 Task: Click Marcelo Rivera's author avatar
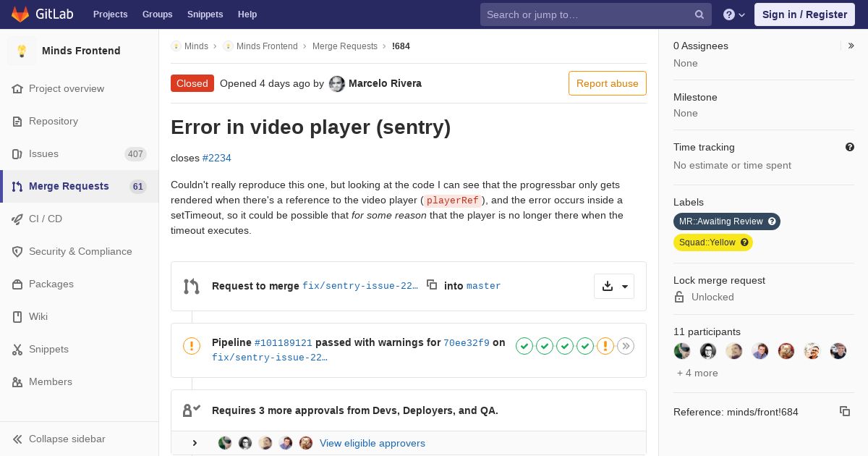[x=337, y=84]
